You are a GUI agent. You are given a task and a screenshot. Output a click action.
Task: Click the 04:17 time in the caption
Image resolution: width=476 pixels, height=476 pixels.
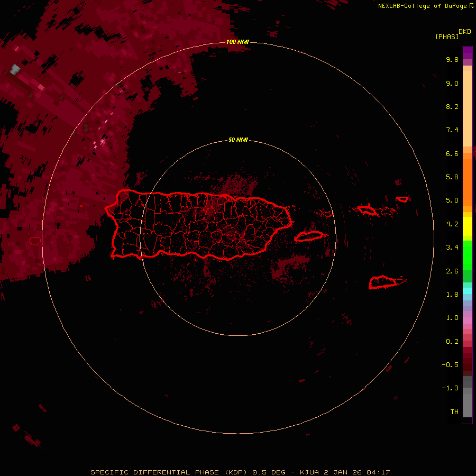click(x=378, y=472)
